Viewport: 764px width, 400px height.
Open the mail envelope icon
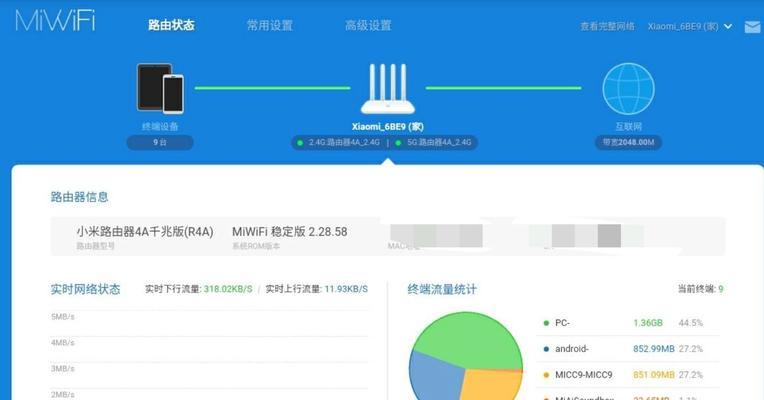[x=752, y=27]
